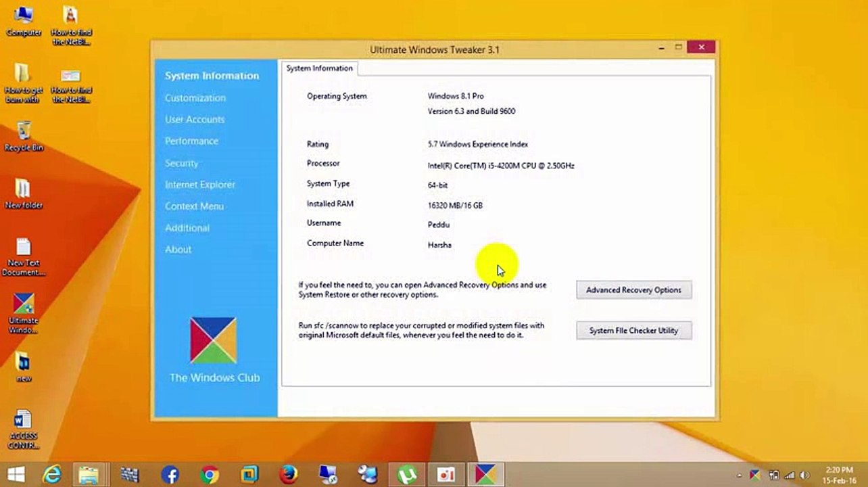Launch the System File Checker Utility
The height and width of the screenshot is (487, 868).
coord(633,331)
